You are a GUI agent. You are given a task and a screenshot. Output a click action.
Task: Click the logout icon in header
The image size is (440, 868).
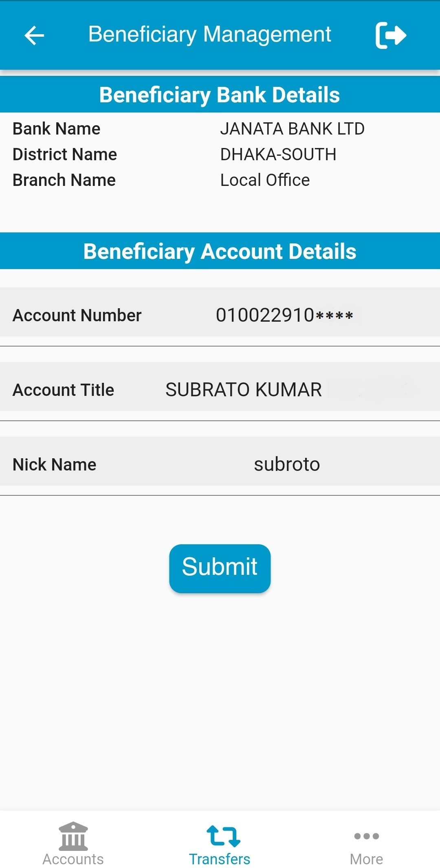390,35
